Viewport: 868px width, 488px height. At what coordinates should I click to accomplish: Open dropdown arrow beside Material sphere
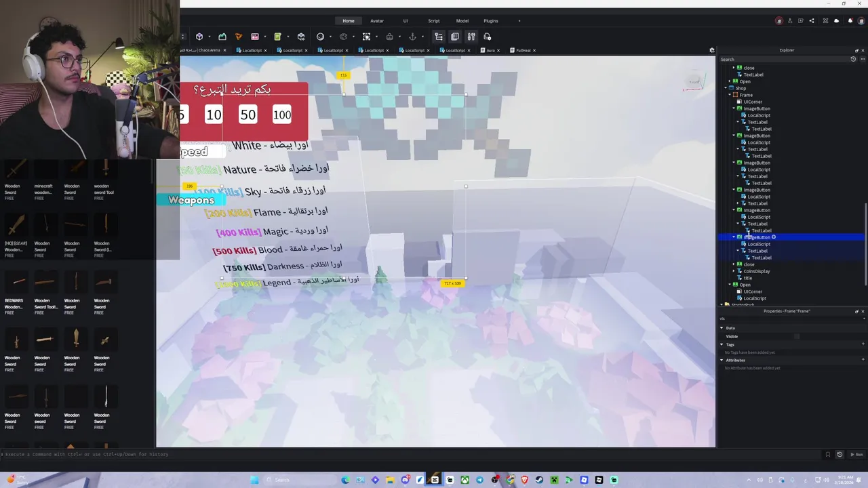330,37
